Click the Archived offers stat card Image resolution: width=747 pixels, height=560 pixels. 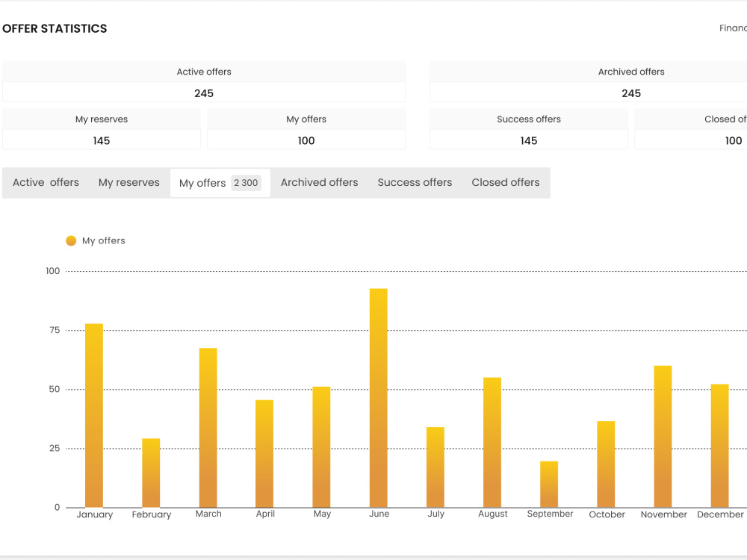[x=589, y=81]
